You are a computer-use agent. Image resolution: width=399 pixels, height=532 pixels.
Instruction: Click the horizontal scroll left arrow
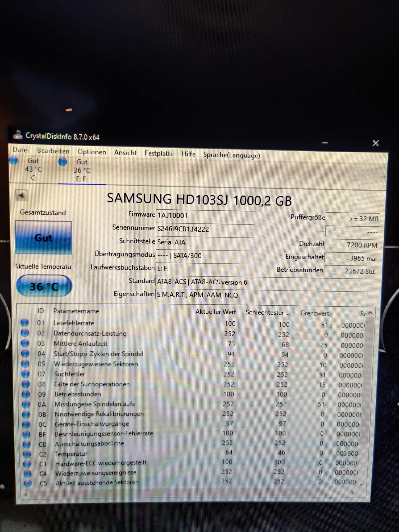26,495
